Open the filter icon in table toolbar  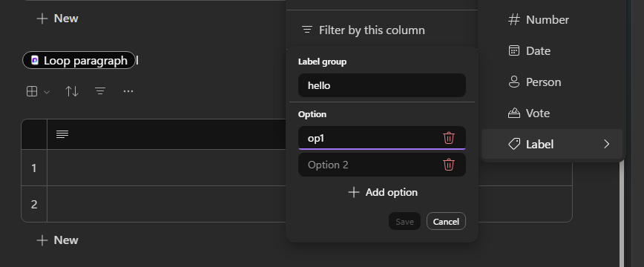coord(100,91)
